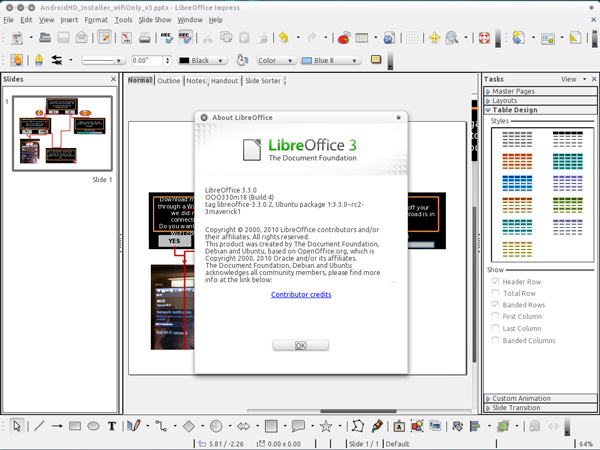Expand the Custom Animation section
This screenshot has height=450, width=600.
tap(541, 398)
